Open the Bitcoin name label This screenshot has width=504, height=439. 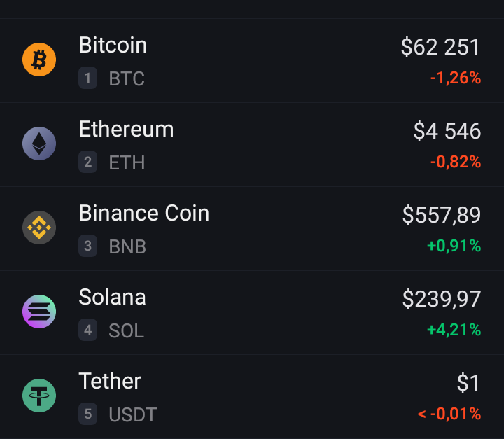point(113,45)
